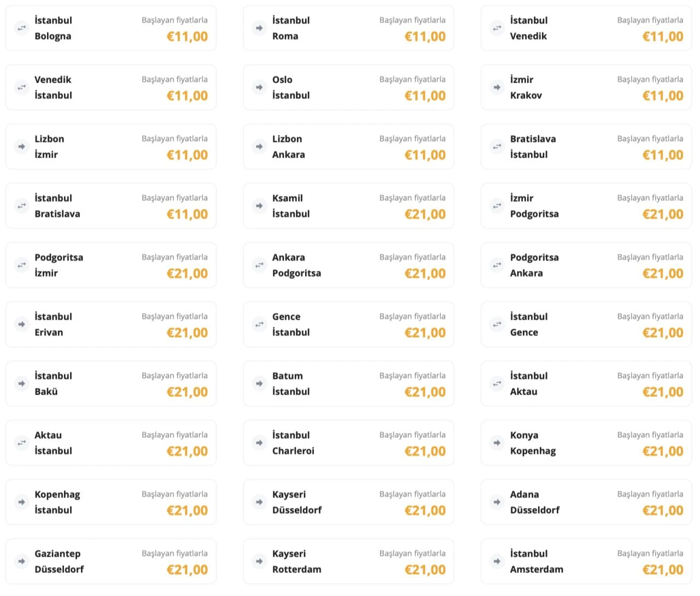
Task: Open the İstanbul to Venedik flight offer
Action: (586, 28)
